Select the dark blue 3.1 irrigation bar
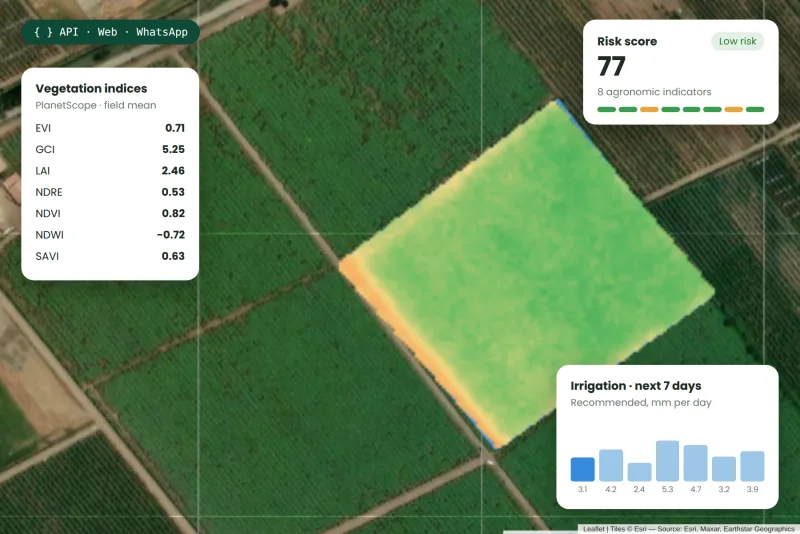 [582, 469]
